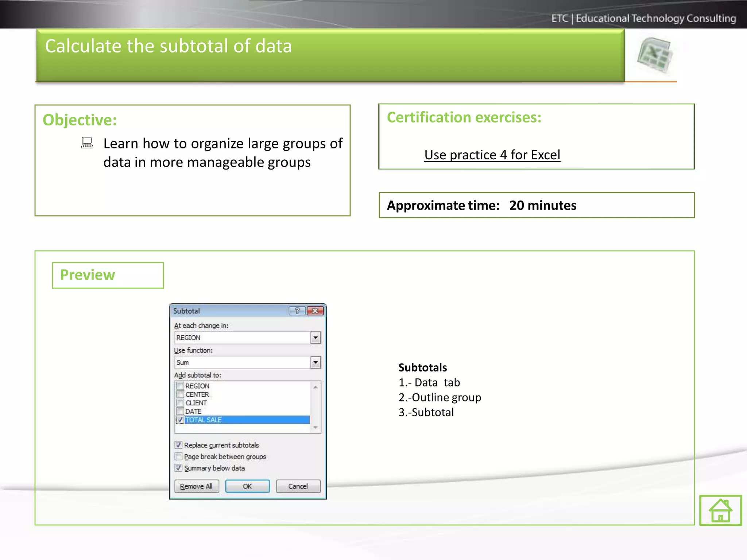Uncheck the TOTAL SALE checkbox
This screenshot has width=747, height=560.
[x=180, y=420]
